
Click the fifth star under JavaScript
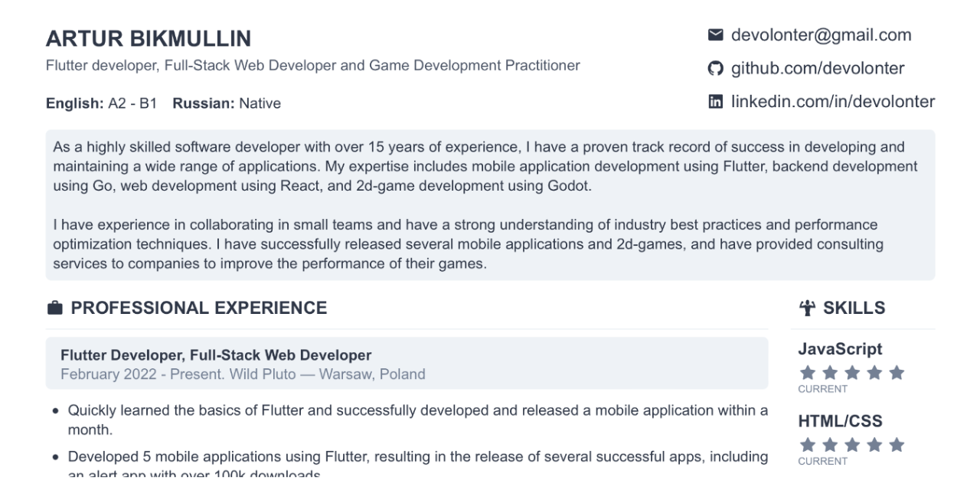coord(897,374)
